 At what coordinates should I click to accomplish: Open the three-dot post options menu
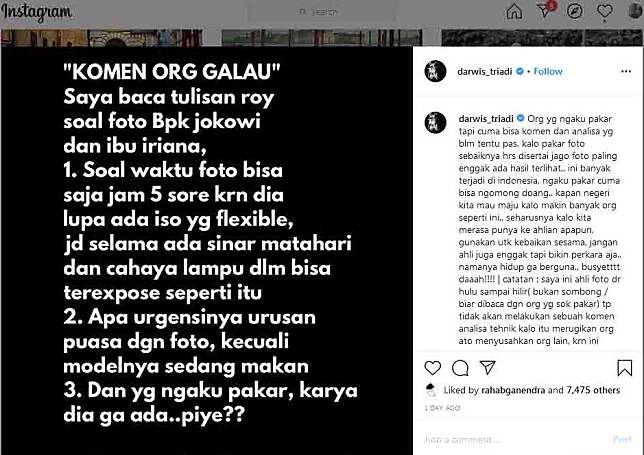626,71
